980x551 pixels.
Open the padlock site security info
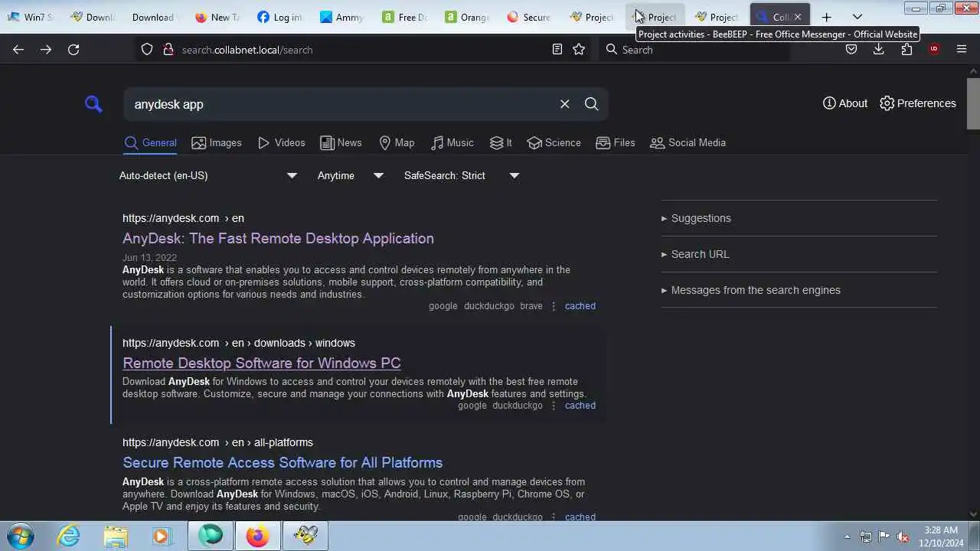click(168, 49)
